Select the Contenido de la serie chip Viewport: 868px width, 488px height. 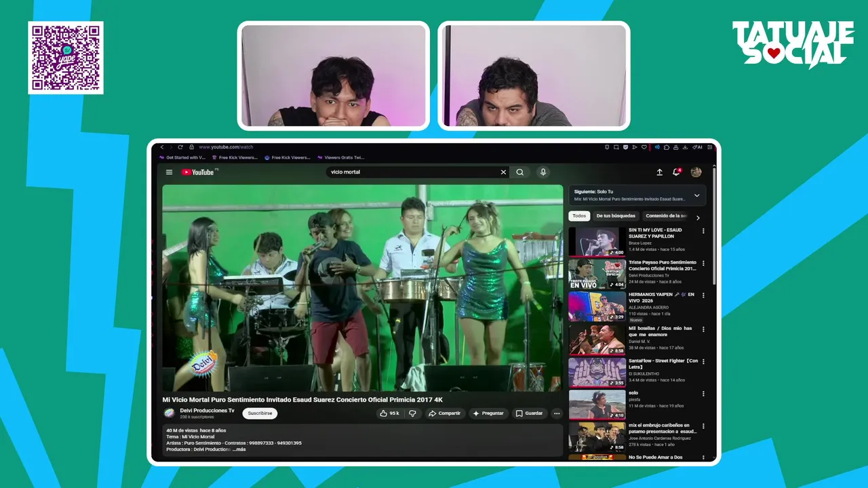(x=666, y=216)
